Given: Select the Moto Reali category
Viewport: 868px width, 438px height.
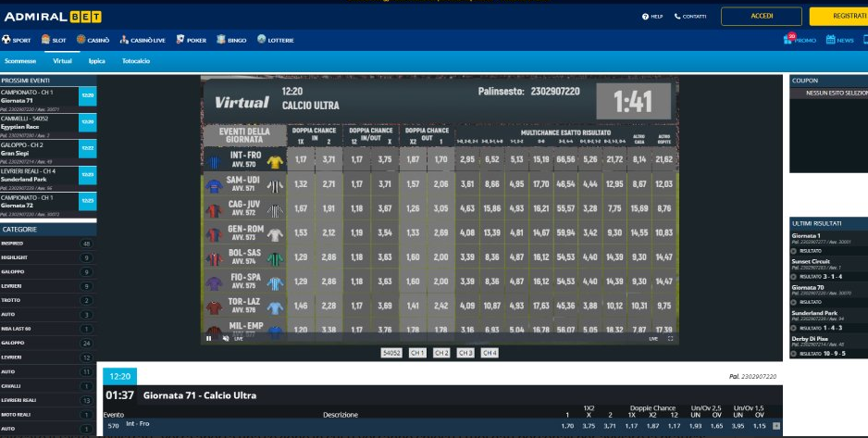Looking at the screenshot, I should [48, 414].
